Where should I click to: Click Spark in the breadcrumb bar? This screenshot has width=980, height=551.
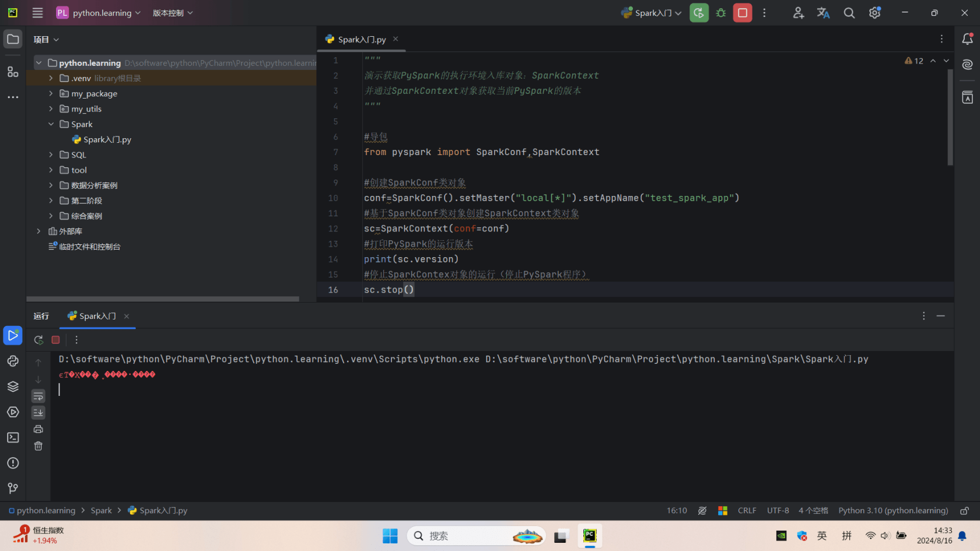click(x=101, y=511)
